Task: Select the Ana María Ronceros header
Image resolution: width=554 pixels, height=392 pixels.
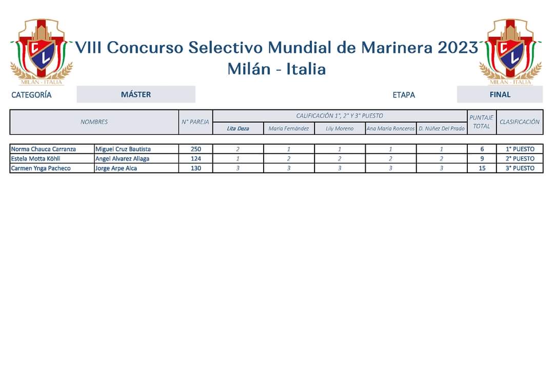Action: (x=390, y=128)
